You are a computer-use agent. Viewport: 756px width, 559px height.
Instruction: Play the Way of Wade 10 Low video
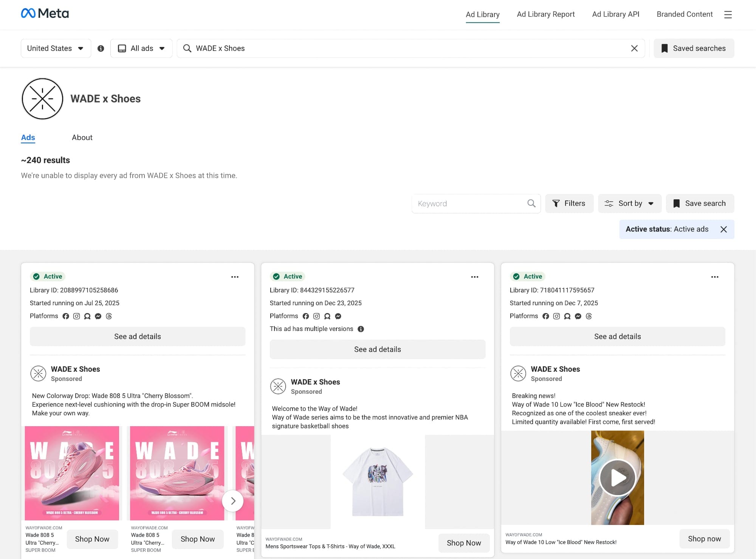point(617,478)
